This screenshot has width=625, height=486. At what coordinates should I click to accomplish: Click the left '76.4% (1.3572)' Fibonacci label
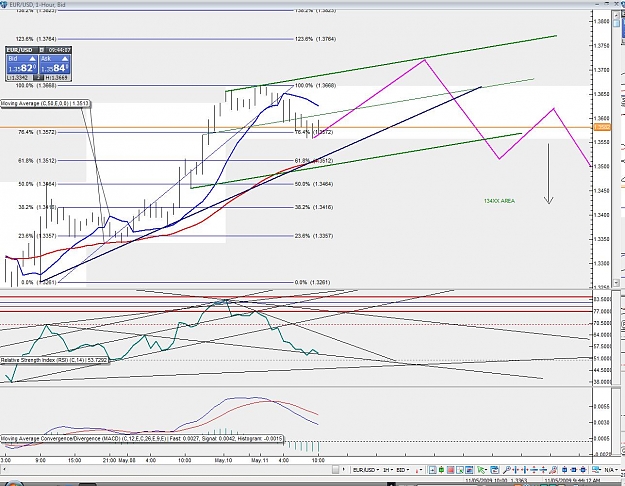[37, 132]
